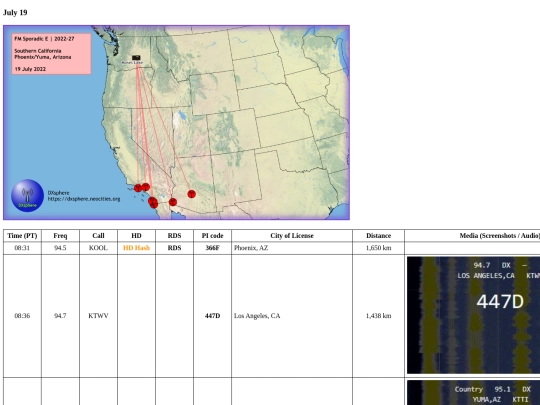Open the 447D KTWV screenshot thumbnail
Screen dimensions: 540x405
pos(474,315)
